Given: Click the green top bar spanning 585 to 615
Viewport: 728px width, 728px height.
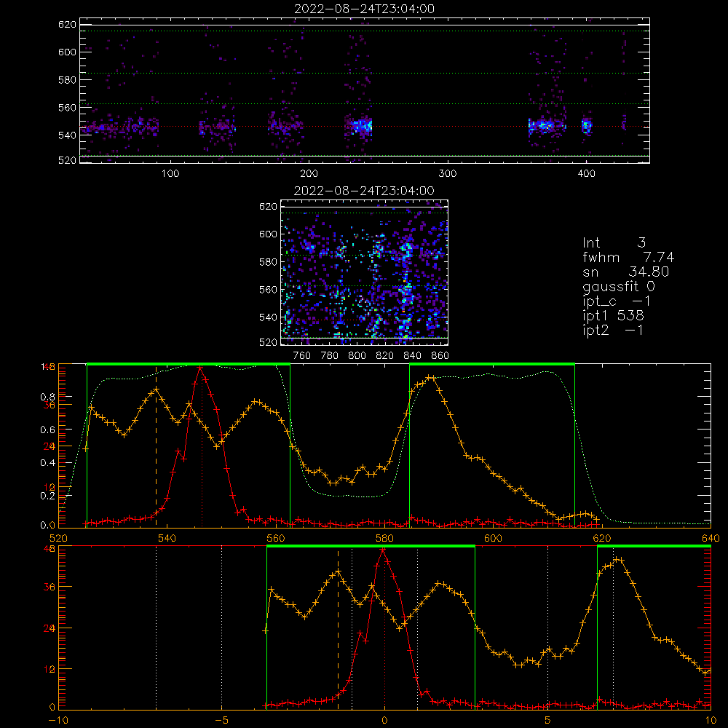Looking at the screenshot, I should [492, 364].
